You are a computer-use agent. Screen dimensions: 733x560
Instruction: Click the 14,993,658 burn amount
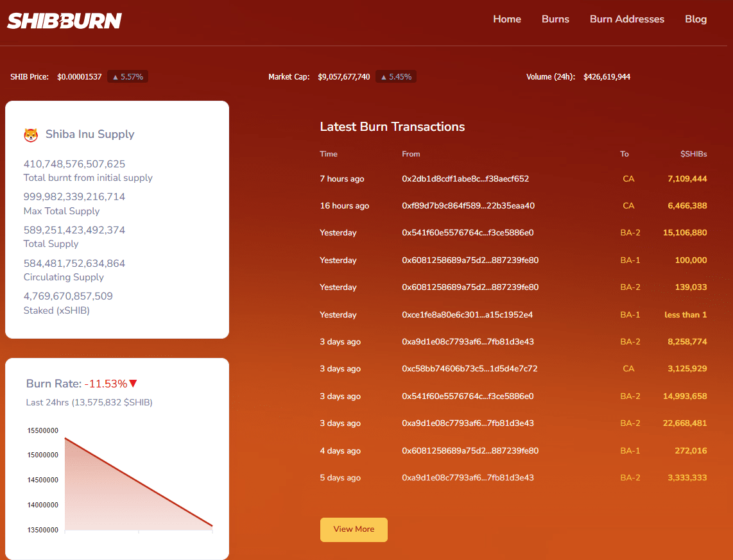pos(685,396)
